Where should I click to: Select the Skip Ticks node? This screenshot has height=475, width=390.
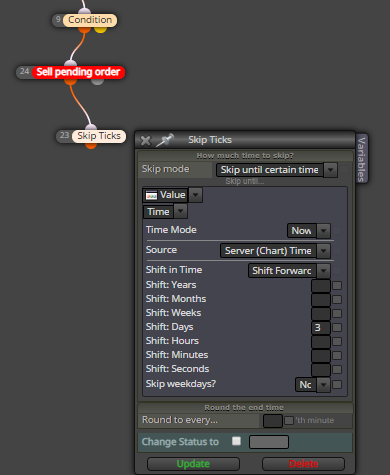(x=99, y=136)
